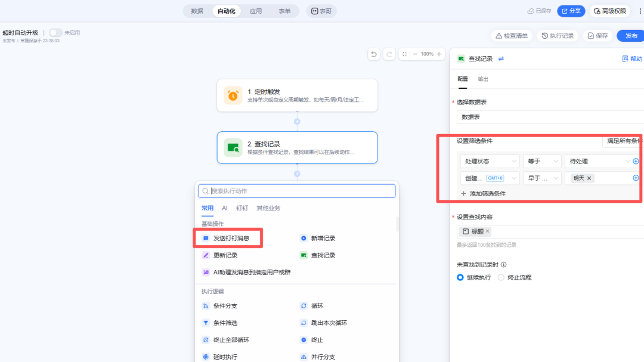The width and height of the screenshot is (644, 362).
Task: Open the 配置 panel tab
Action: 463,79
